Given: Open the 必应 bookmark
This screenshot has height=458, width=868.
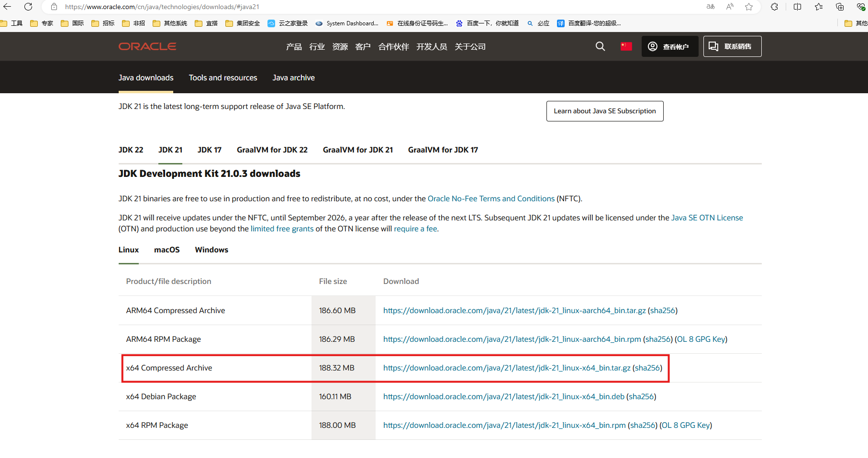Looking at the screenshot, I should point(538,23).
